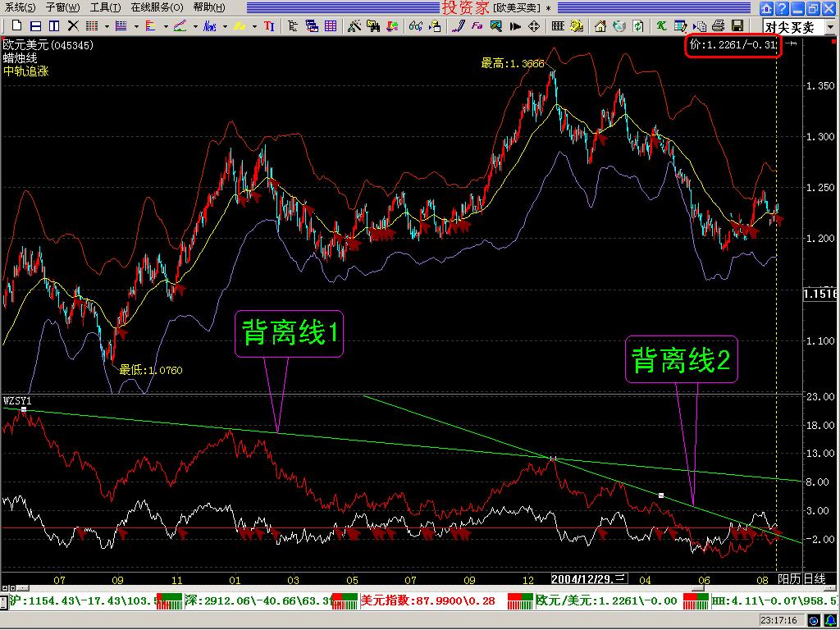
Task: Click the 美元指数:87.9900 ticker in status bar
Action: (428, 600)
